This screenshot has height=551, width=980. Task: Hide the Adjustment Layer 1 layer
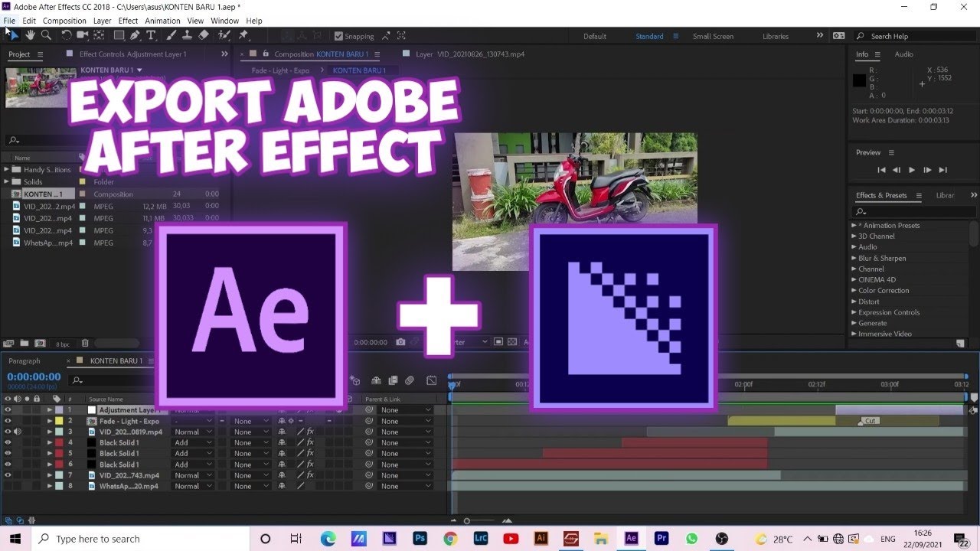click(x=8, y=410)
